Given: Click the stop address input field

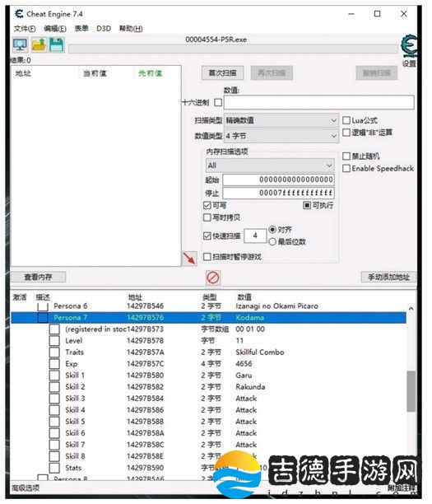Looking at the screenshot, I should [x=278, y=193].
